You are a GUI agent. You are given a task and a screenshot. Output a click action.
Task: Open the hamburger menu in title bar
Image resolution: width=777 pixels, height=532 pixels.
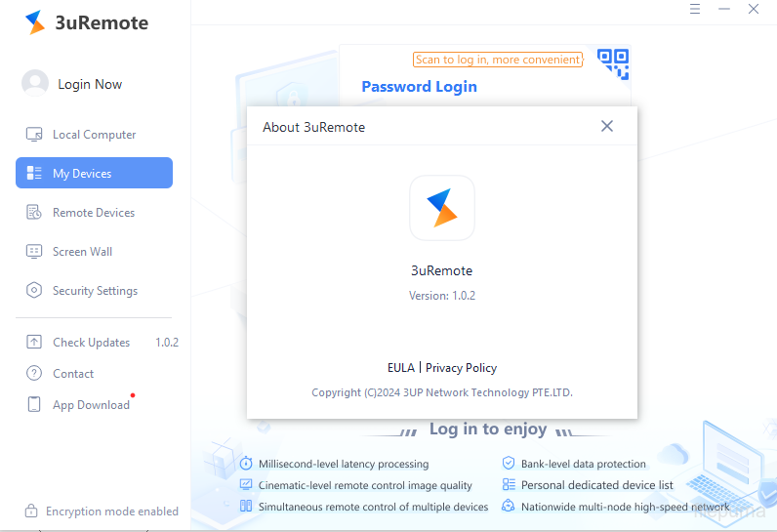696,9
